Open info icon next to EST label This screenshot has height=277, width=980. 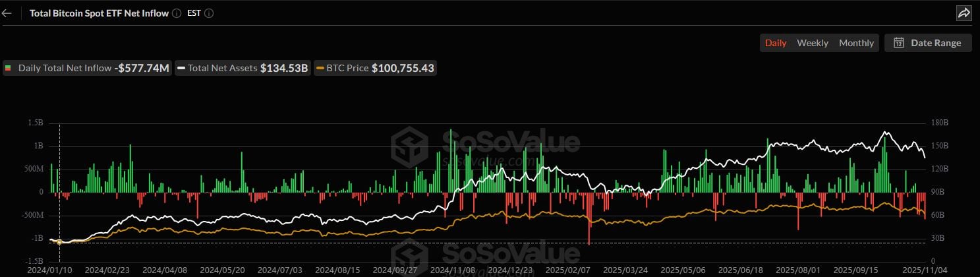[209, 13]
